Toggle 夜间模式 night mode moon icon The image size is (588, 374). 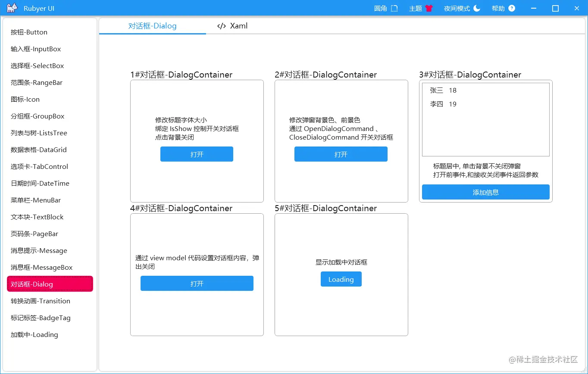(x=476, y=8)
